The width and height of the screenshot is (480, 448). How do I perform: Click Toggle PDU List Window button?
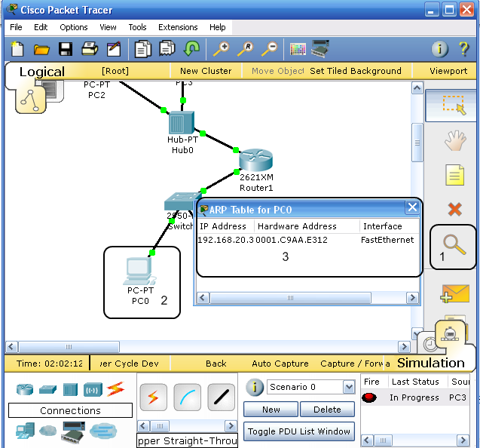[x=299, y=431]
